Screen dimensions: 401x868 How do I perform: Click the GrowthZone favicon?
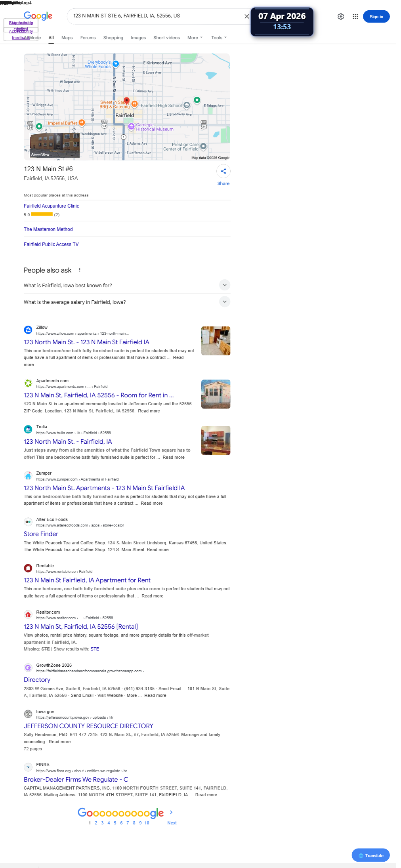click(28, 668)
